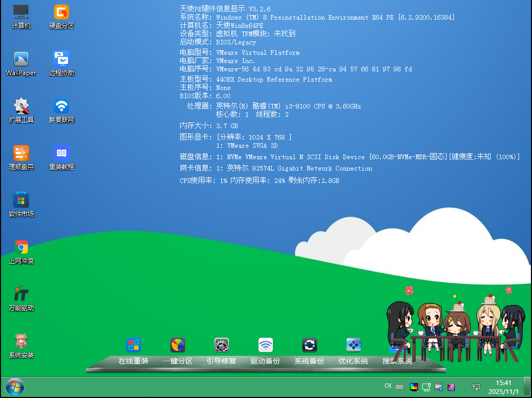The height and width of the screenshot is (398, 532).
Task: Click 在线重装 in the bottom dock
Action: 134,346
